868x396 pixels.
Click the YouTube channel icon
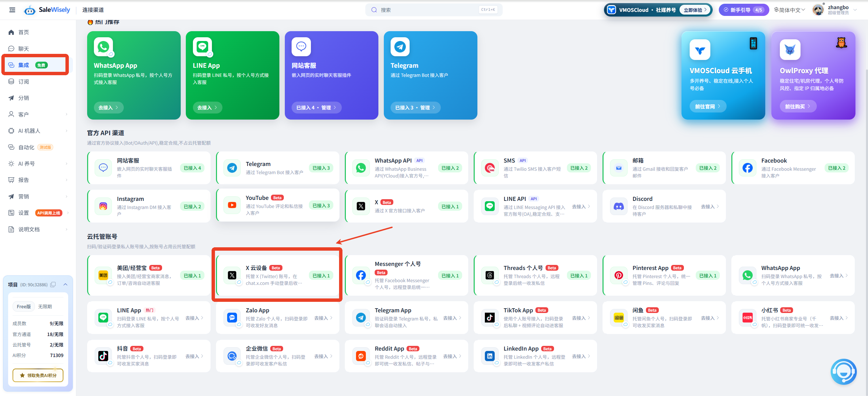[x=232, y=205]
